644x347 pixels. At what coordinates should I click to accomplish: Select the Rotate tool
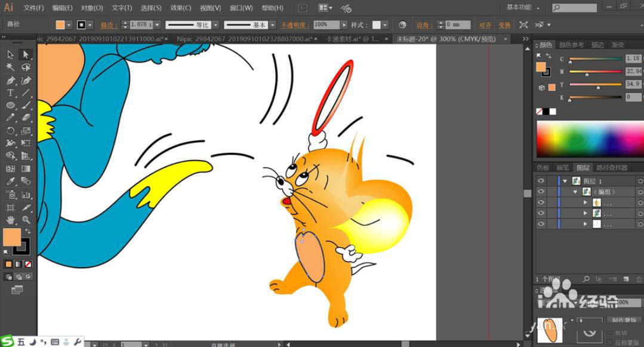10,131
